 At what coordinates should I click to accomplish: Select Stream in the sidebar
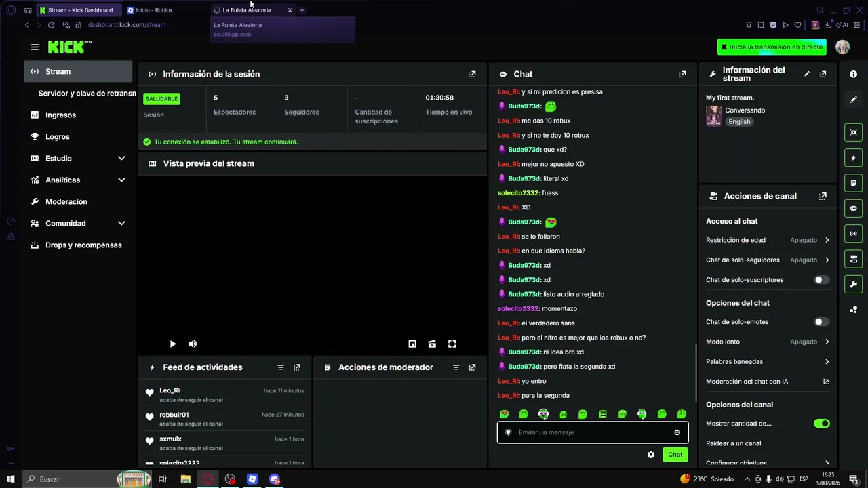coord(78,72)
